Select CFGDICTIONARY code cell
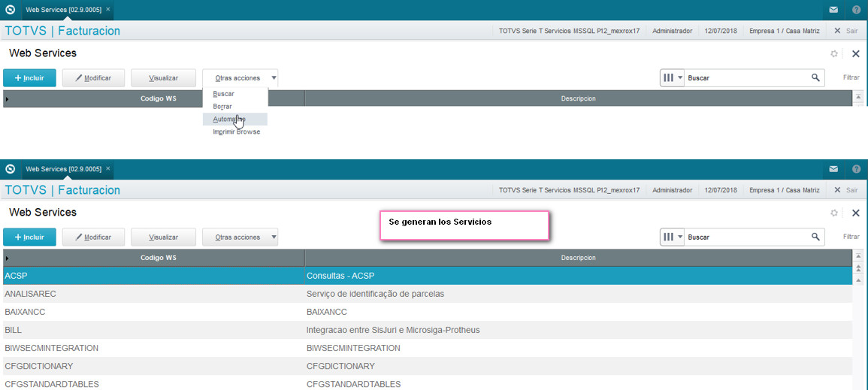The width and height of the screenshot is (868, 390). [154, 366]
